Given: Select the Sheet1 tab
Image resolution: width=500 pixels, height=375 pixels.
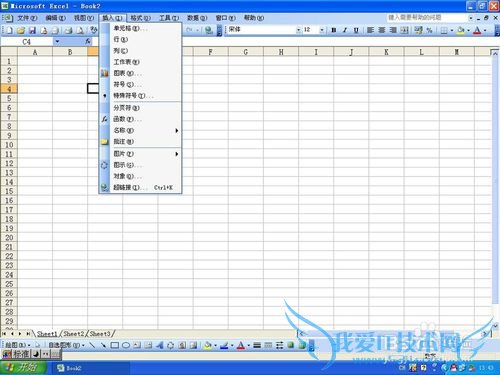Looking at the screenshot, I should (47, 334).
